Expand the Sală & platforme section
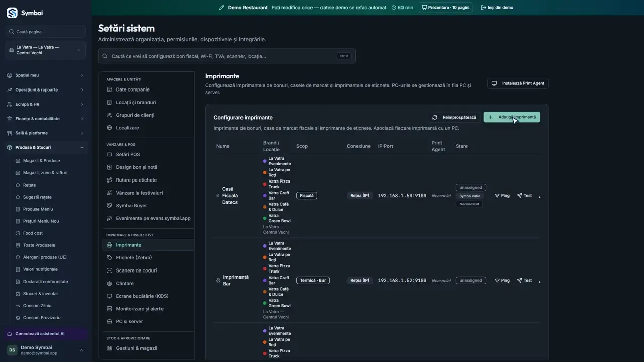The height and width of the screenshot is (362, 644). click(x=45, y=133)
